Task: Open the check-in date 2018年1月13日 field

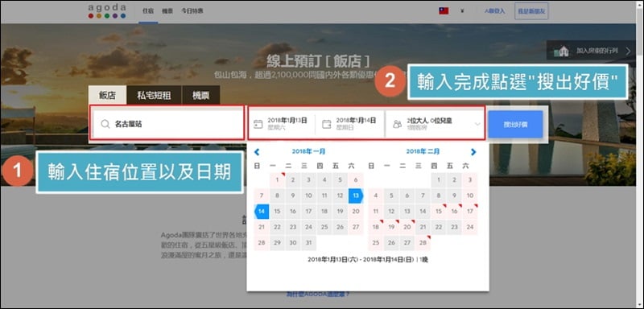Action: pyautogui.click(x=282, y=124)
